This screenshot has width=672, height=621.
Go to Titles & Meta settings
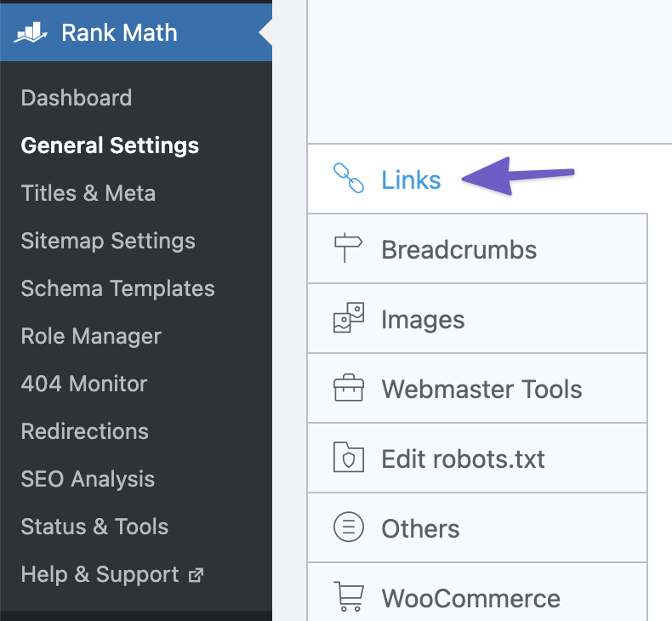point(88,193)
